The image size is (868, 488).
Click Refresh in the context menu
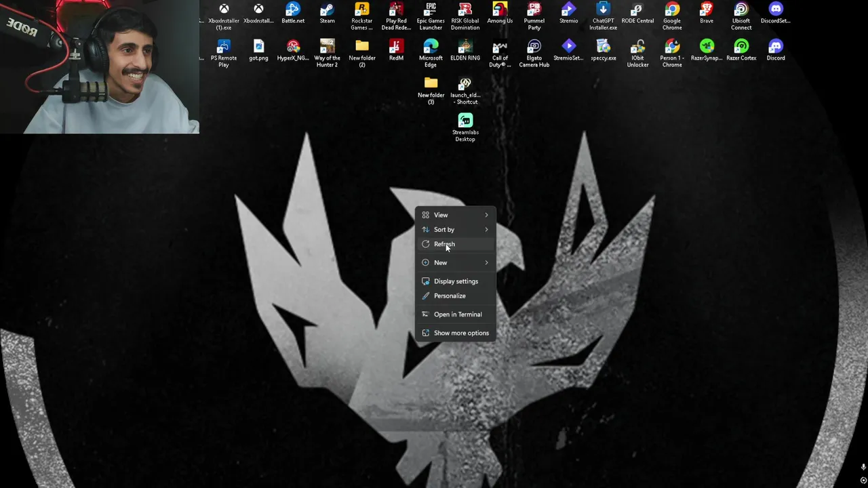click(455, 244)
